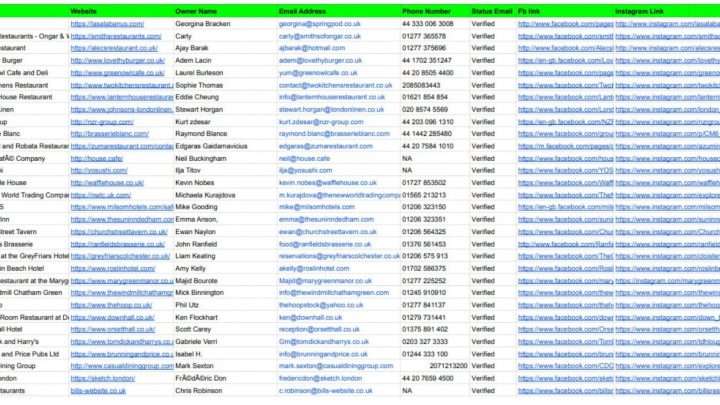Viewport: 720px width, 405px height.
Task: Open the lovethyburger.co.uk website link
Action: click(110, 60)
